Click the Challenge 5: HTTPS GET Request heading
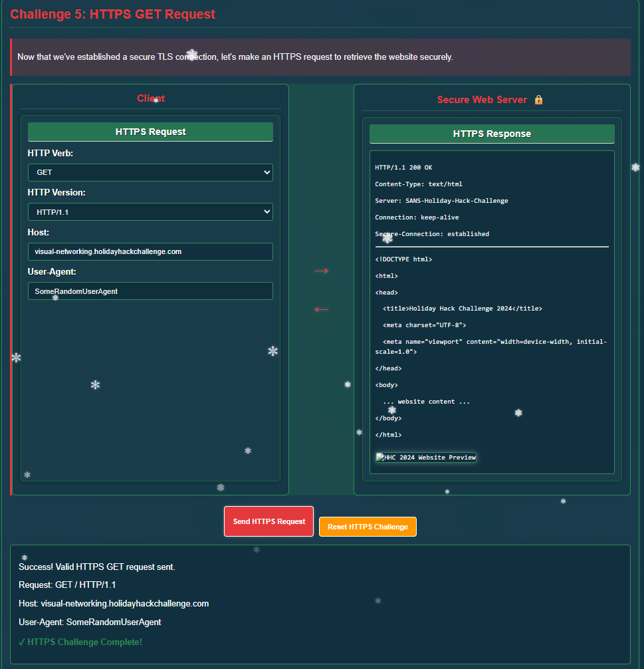Image resolution: width=644 pixels, height=669 pixels. tap(112, 14)
